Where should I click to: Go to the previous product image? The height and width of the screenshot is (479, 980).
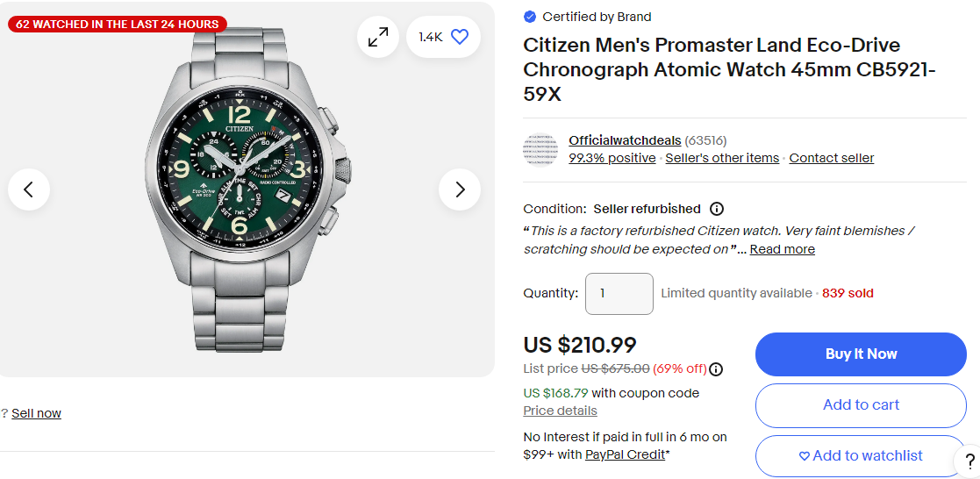coord(29,189)
